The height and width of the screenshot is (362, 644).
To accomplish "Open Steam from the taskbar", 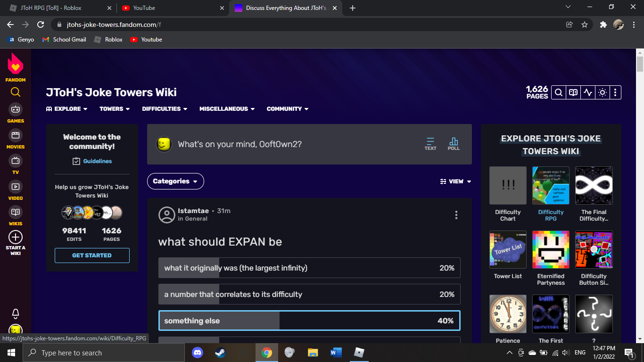I will (x=221, y=353).
